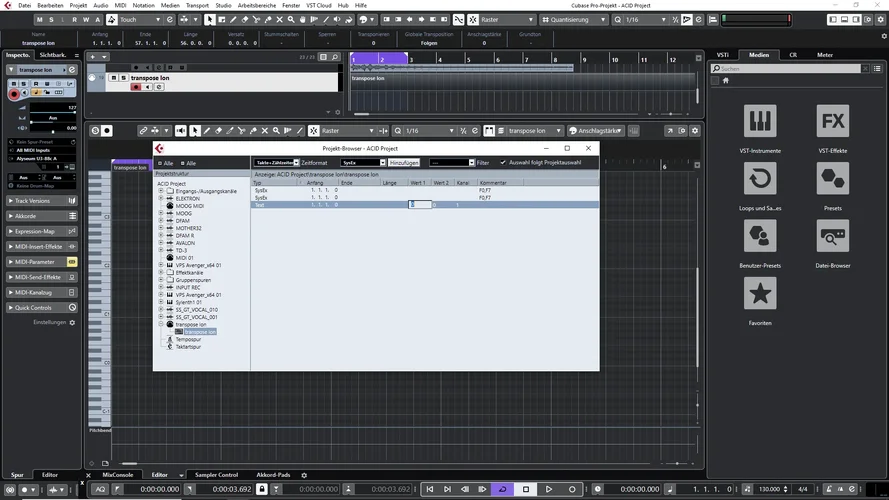This screenshot has height=500, width=889.
Task: Switch to the MixConsole tab
Action: pos(117,475)
